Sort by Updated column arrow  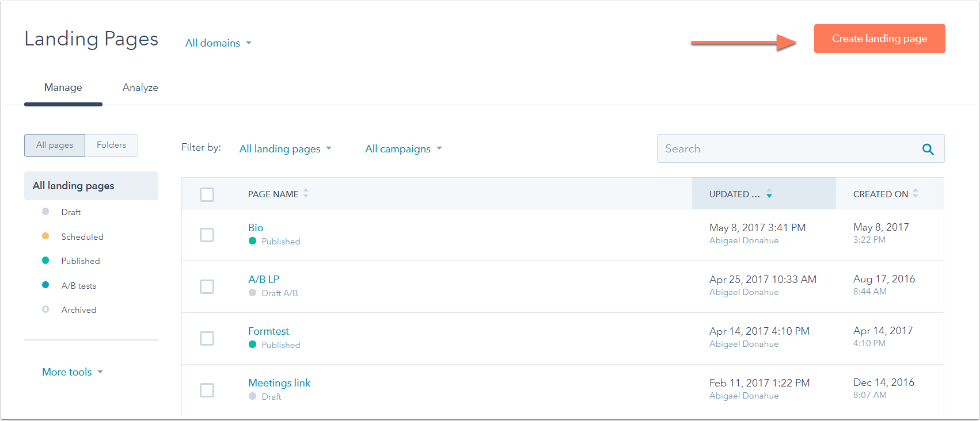[769, 194]
